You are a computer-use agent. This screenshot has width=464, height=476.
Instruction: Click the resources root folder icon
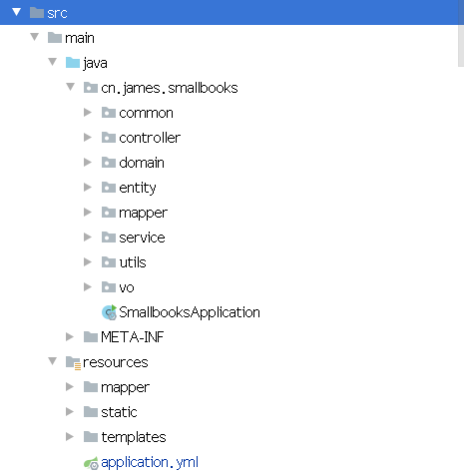point(73,362)
